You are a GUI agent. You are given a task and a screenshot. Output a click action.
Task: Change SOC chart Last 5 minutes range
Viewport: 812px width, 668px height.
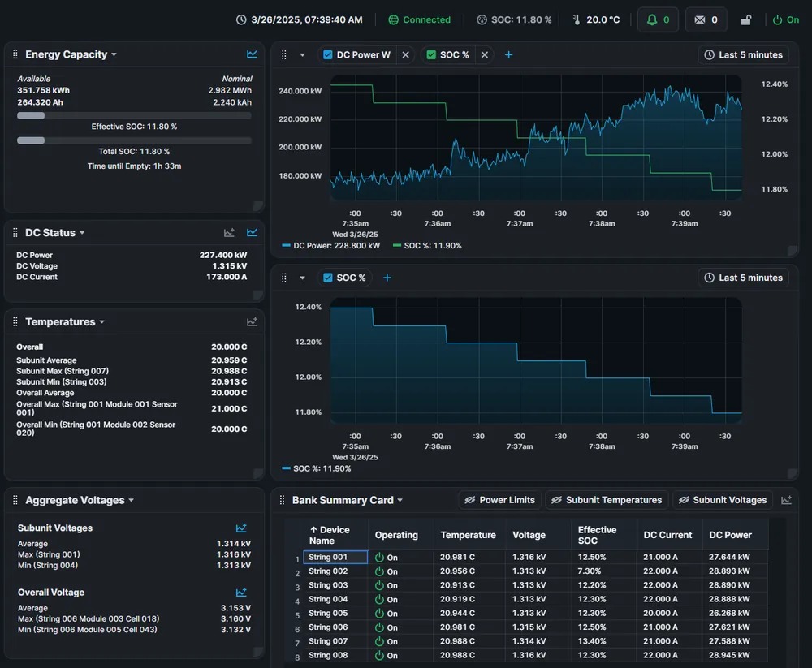(743, 278)
